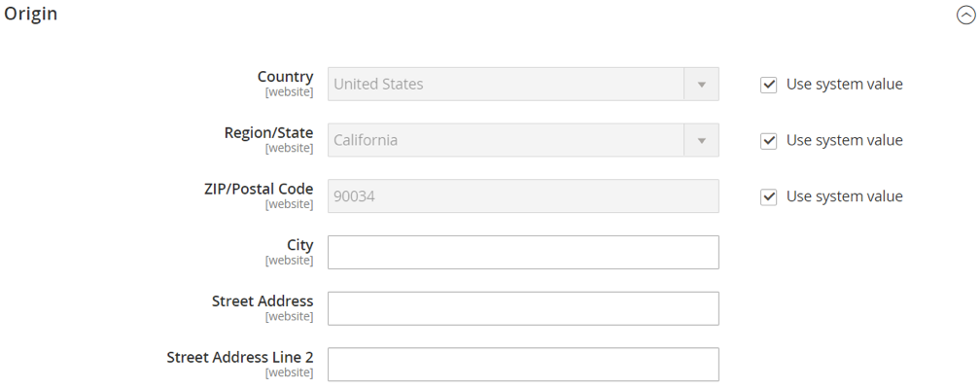This screenshot has height=389, width=980.
Task: Click the City field label
Action: coord(299,246)
